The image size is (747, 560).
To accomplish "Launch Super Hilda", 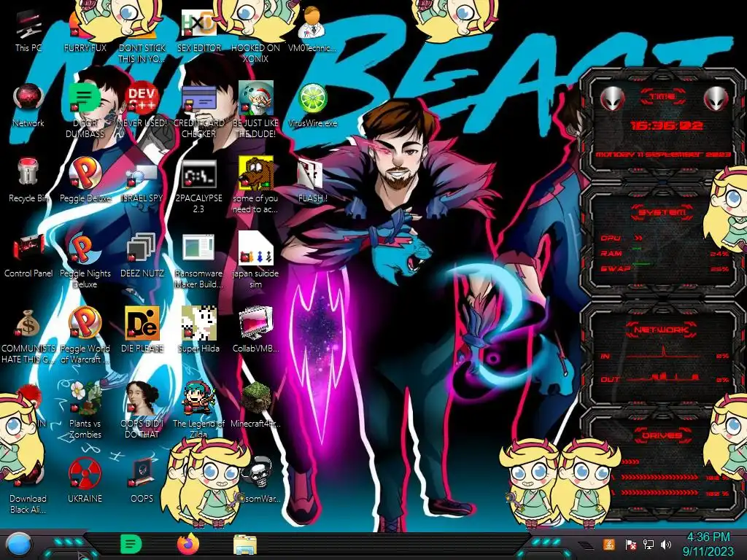I will click(198, 331).
